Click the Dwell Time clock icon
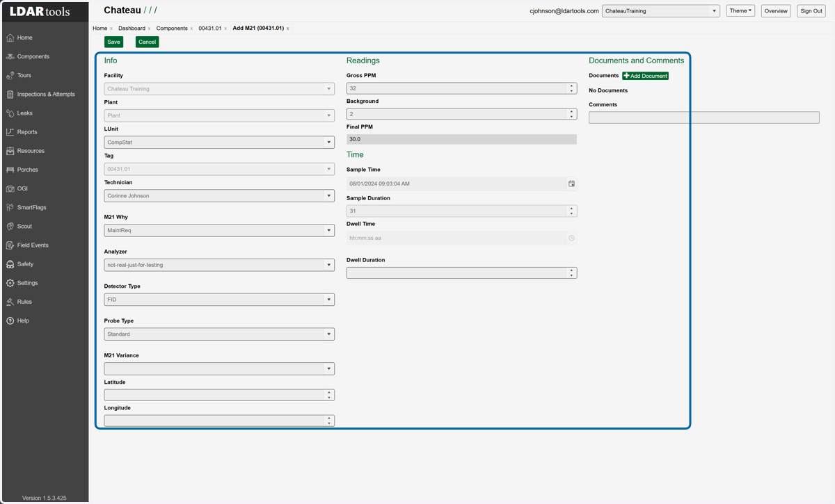Screen dimensions: 835x504 [x=571, y=238]
